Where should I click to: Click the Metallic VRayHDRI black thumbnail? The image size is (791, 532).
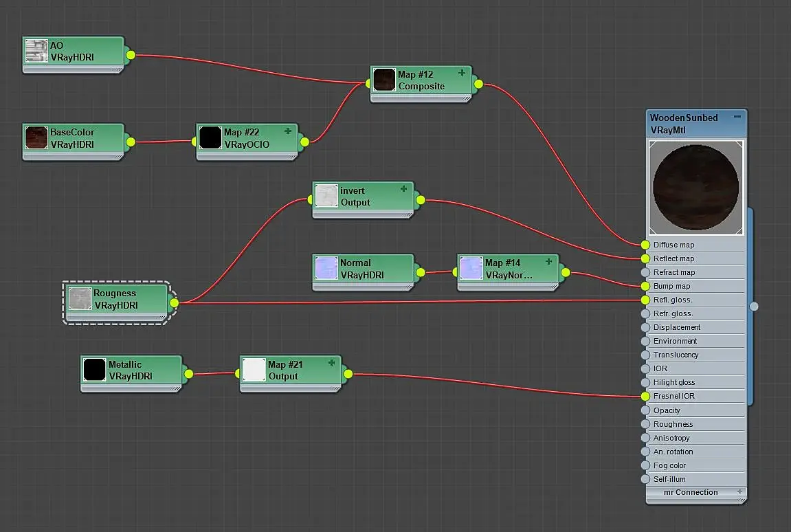94,370
